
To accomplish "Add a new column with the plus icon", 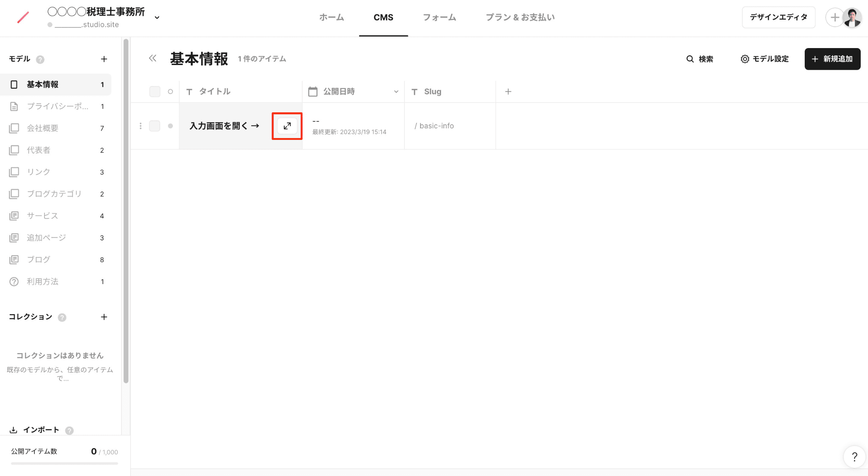I will tap(508, 91).
